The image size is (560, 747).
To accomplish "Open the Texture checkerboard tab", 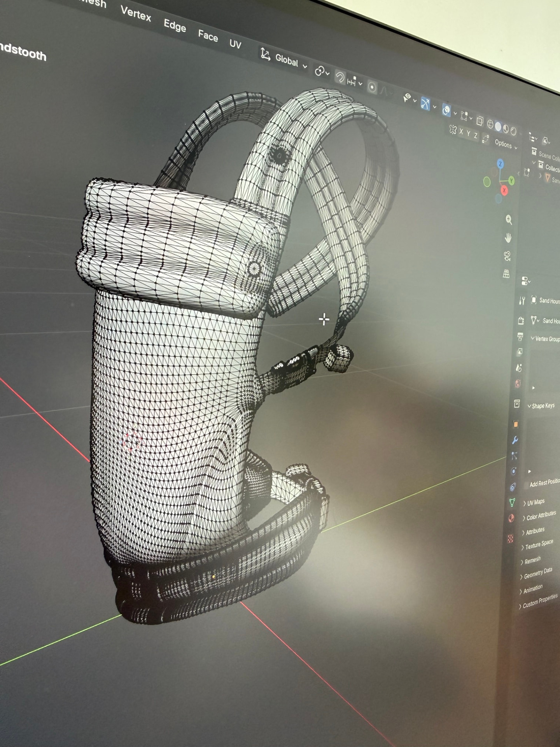I will point(510,538).
